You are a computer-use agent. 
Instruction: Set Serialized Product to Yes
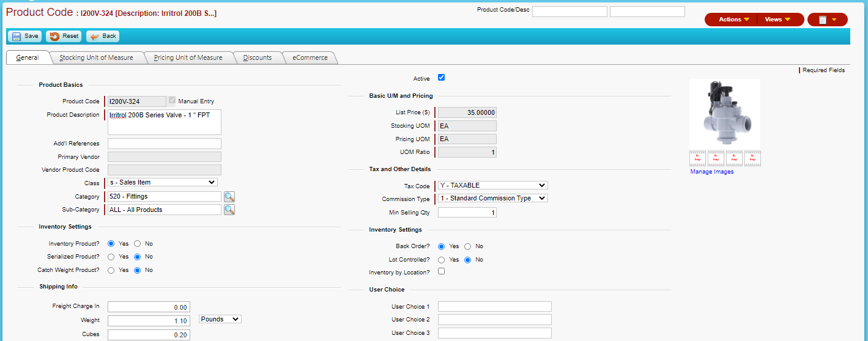111,257
